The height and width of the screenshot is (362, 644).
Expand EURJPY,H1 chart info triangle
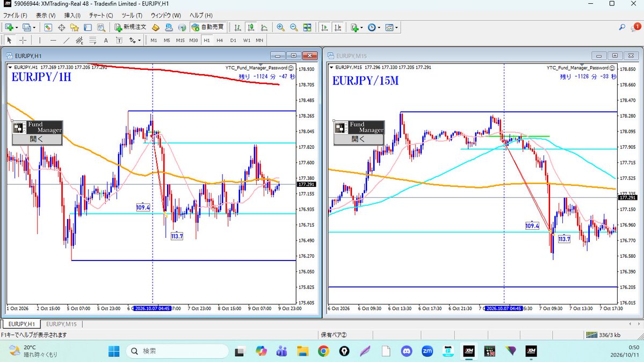pyautogui.click(x=10, y=67)
